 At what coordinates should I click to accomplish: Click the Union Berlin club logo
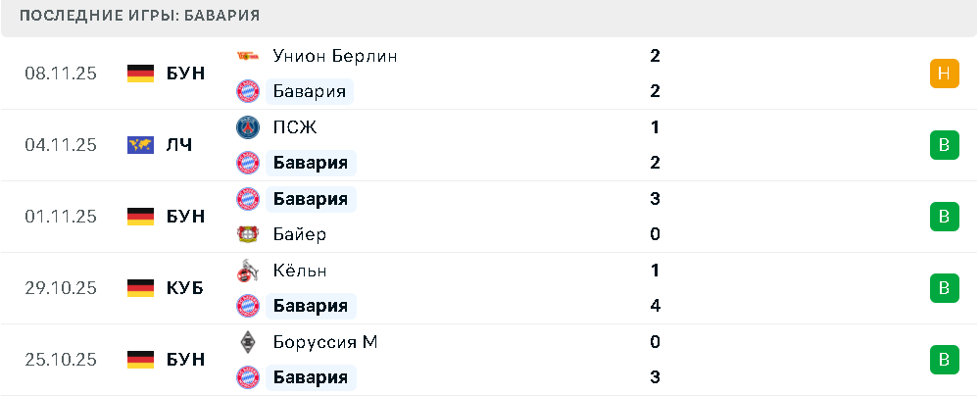pos(247,56)
